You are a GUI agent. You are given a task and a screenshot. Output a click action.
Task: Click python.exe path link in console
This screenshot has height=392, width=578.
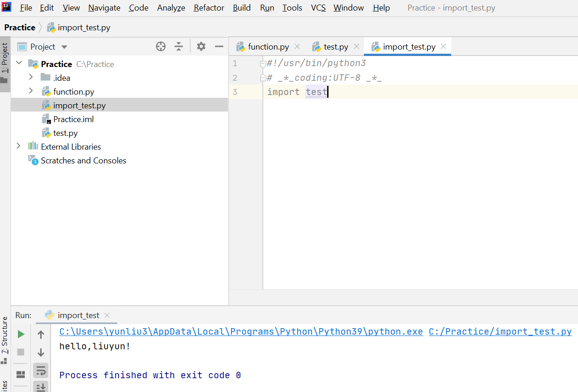click(x=241, y=332)
